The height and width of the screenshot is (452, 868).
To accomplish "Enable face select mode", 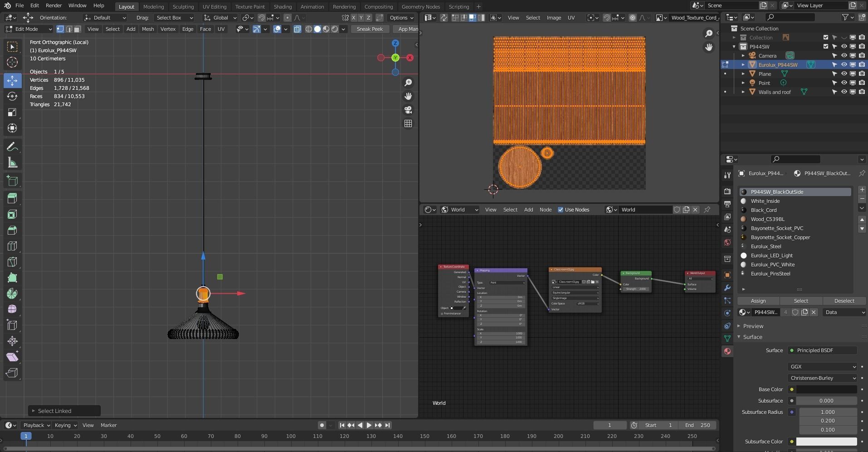I will coord(77,29).
